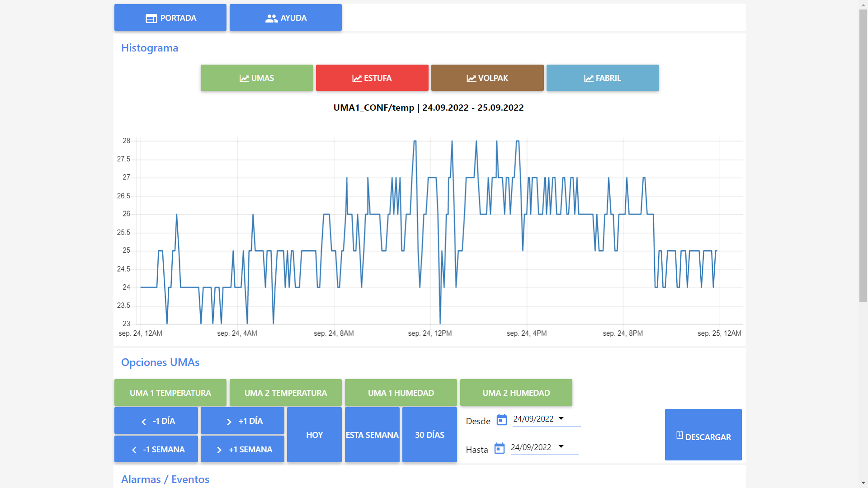This screenshot has width=868, height=488.
Task: Switch to the ESTUFA histogram
Action: coord(372,78)
